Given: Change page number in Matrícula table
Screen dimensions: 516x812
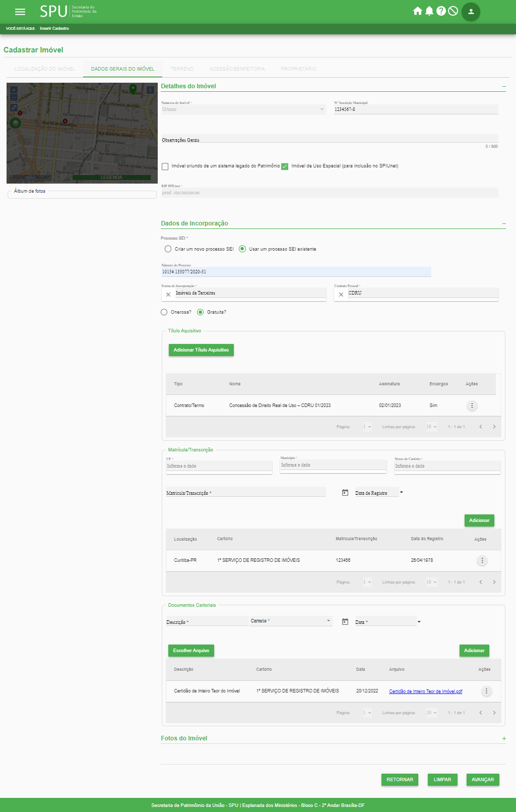Looking at the screenshot, I should (367, 582).
